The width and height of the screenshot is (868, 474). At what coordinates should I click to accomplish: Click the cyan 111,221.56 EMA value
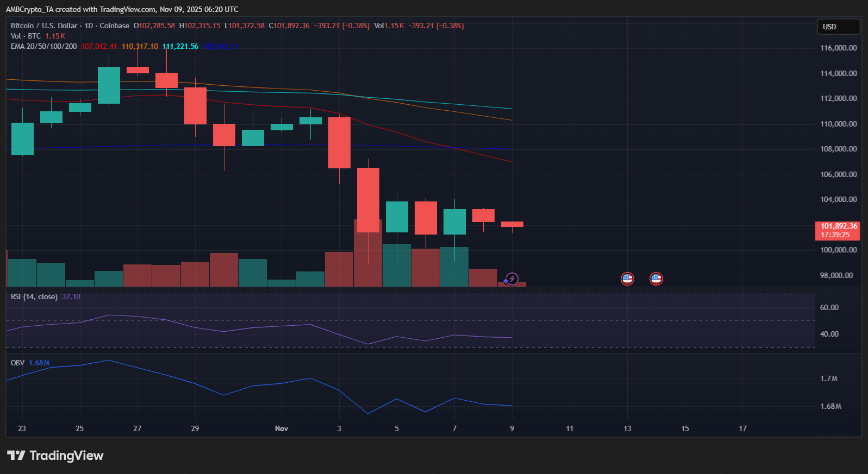coord(180,47)
